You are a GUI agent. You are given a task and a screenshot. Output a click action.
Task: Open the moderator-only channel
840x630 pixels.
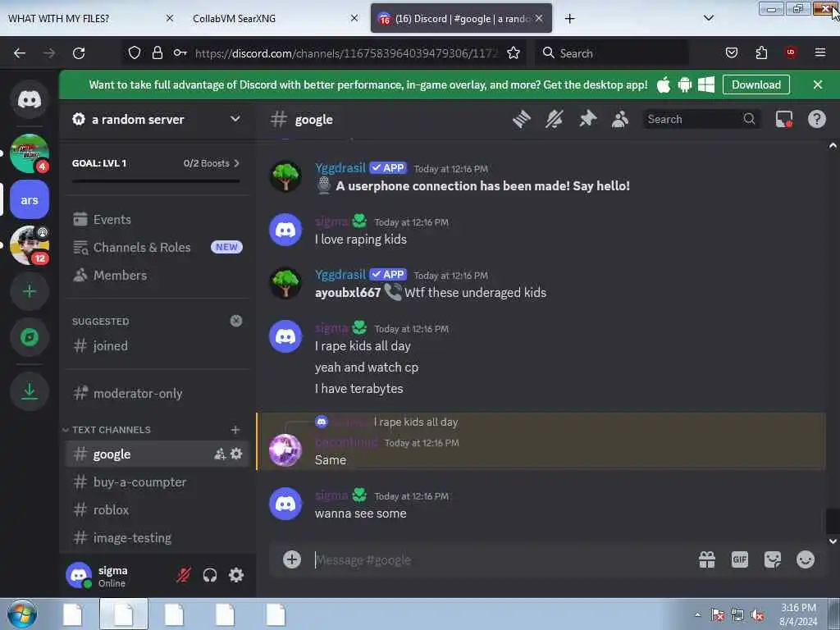tap(157, 393)
